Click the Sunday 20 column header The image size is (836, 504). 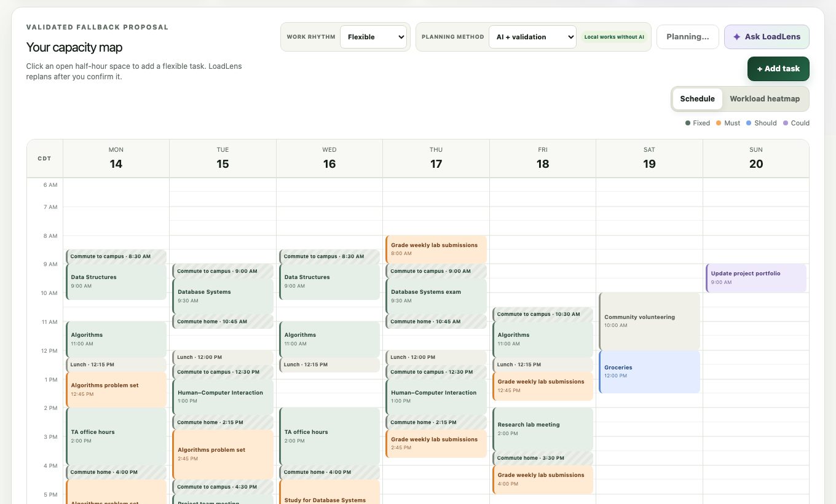click(756, 159)
